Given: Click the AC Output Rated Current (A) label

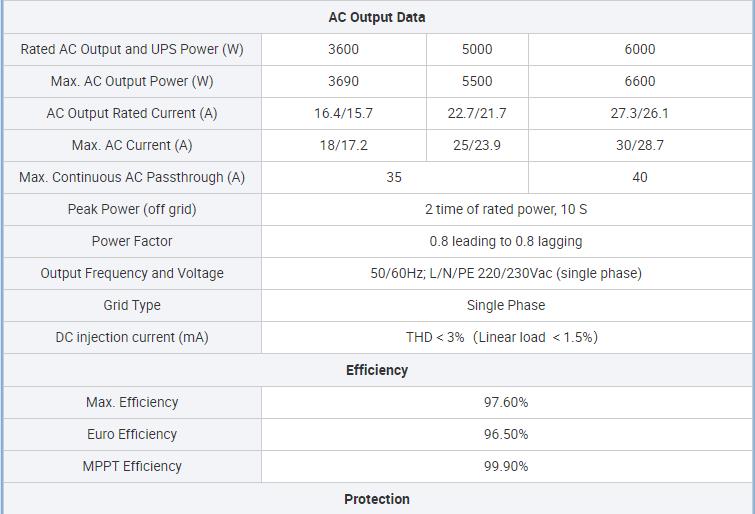Looking at the screenshot, I should tap(132, 113).
